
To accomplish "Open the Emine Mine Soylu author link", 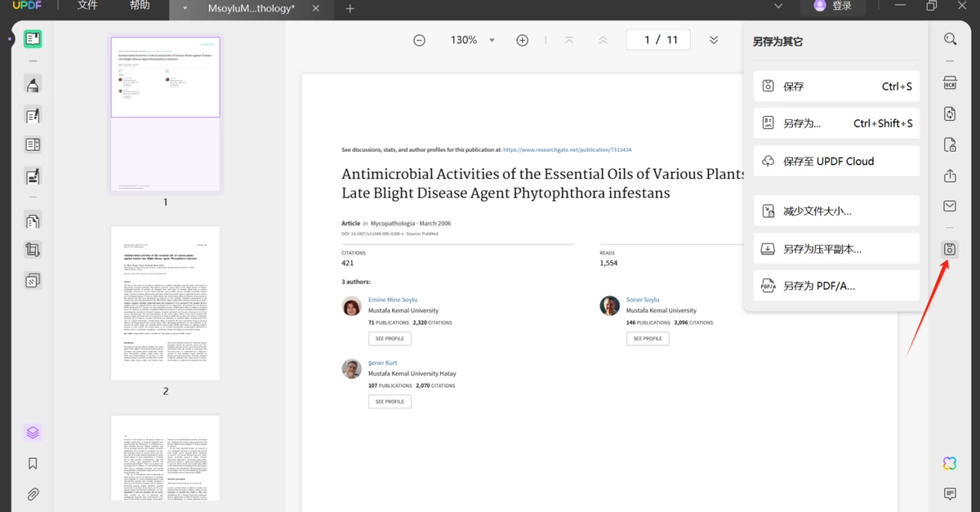I will 392,300.
